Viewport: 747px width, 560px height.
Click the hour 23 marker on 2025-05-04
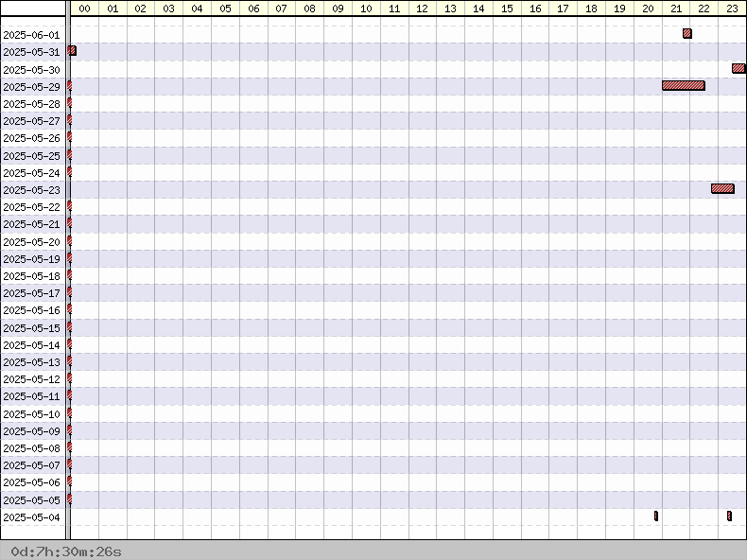click(x=729, y=516)
